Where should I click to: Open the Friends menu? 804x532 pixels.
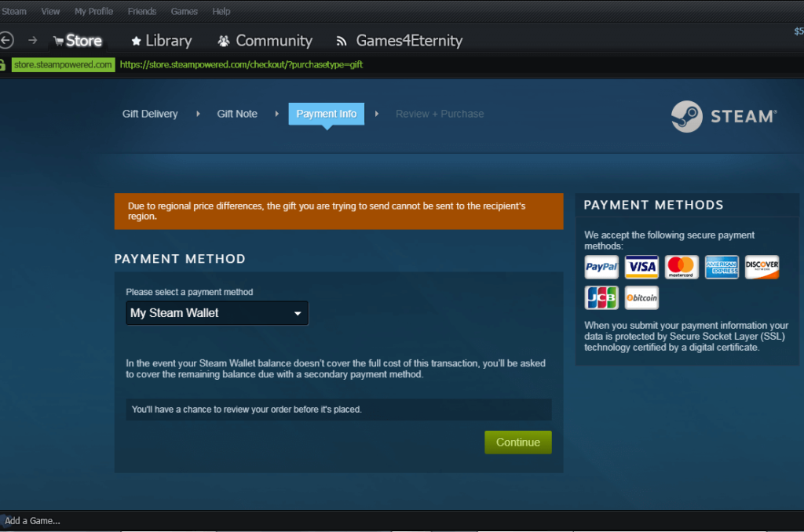tap(142, 11)
